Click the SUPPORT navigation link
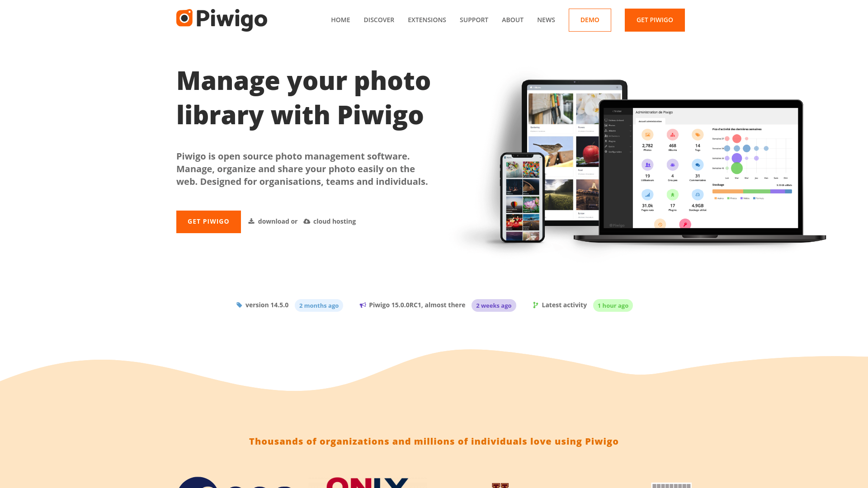 click(474, 20)
